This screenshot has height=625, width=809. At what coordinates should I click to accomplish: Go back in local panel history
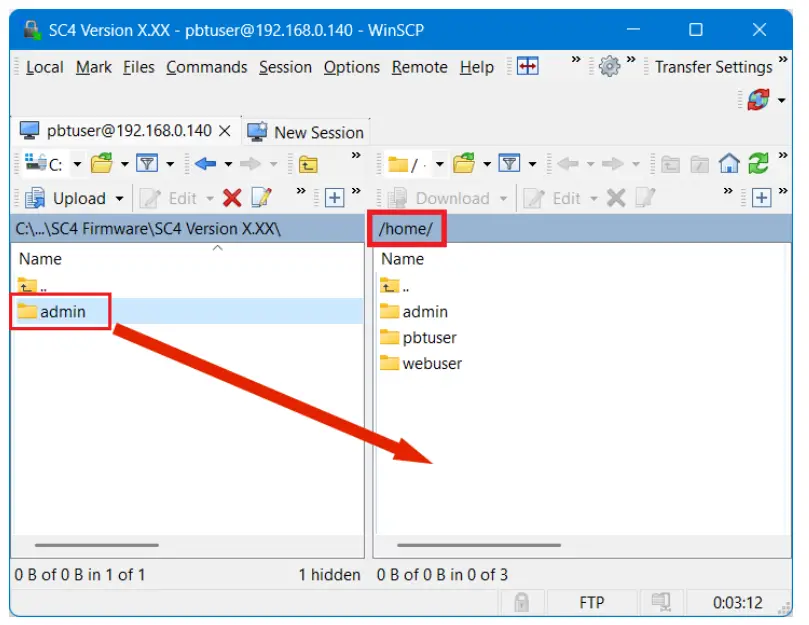[206, 164]
